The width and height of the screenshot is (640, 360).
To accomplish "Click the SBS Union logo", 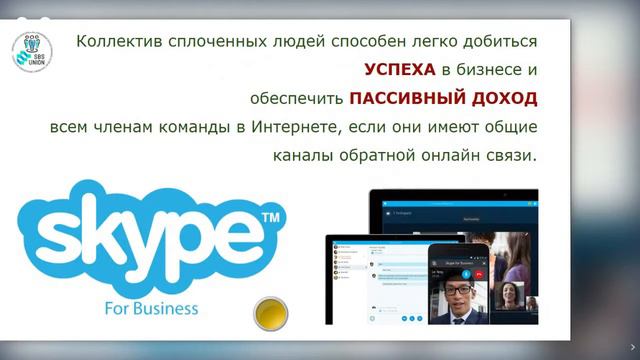I will pyautogui.click(x=32, y=52).
